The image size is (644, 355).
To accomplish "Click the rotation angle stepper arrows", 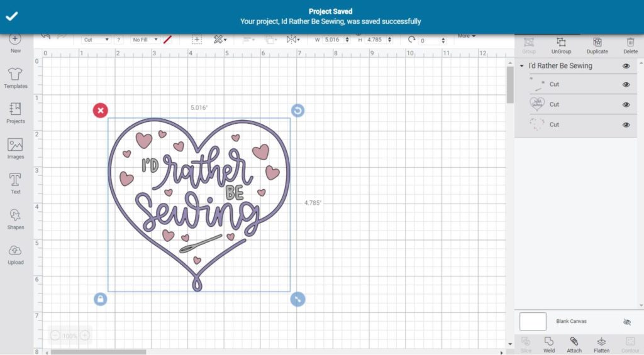I will (443, 40).
